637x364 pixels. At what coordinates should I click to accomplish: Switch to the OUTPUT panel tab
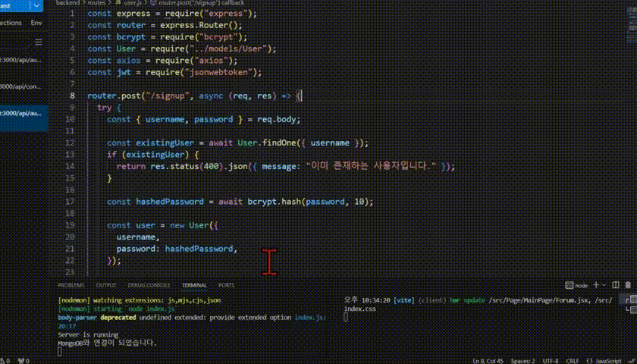106,285
